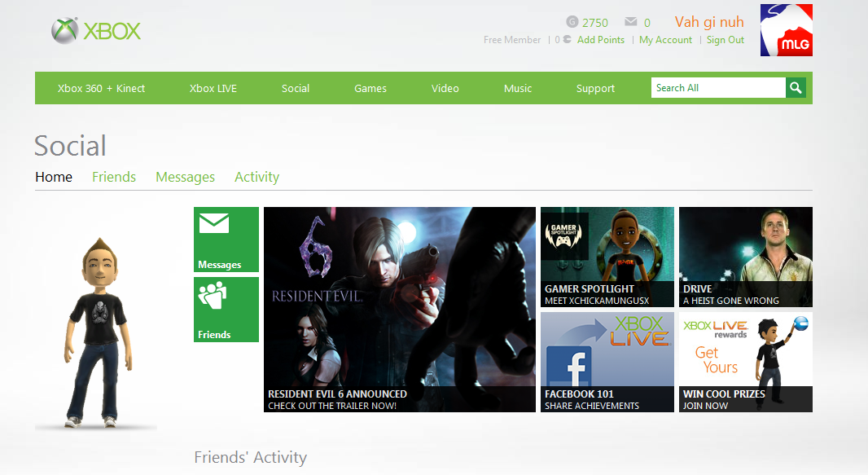Open My Account link
This screenshot has height=475, width=868.
tap(665, 40)
